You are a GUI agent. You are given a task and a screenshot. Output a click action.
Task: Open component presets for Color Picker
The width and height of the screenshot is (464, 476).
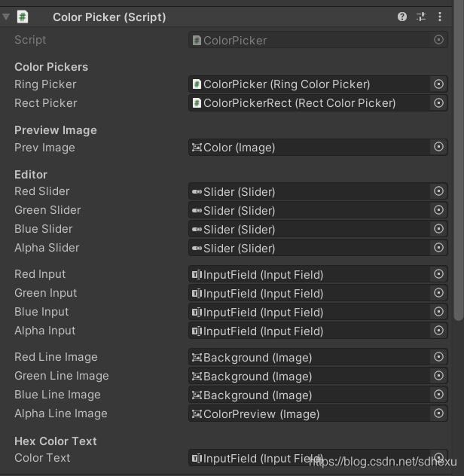(421, 17)
